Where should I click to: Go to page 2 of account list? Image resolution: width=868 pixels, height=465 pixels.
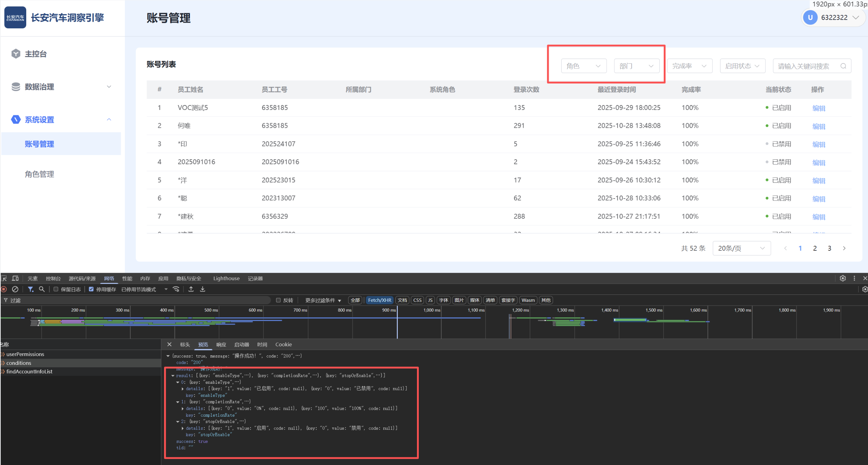pos(815,248)
